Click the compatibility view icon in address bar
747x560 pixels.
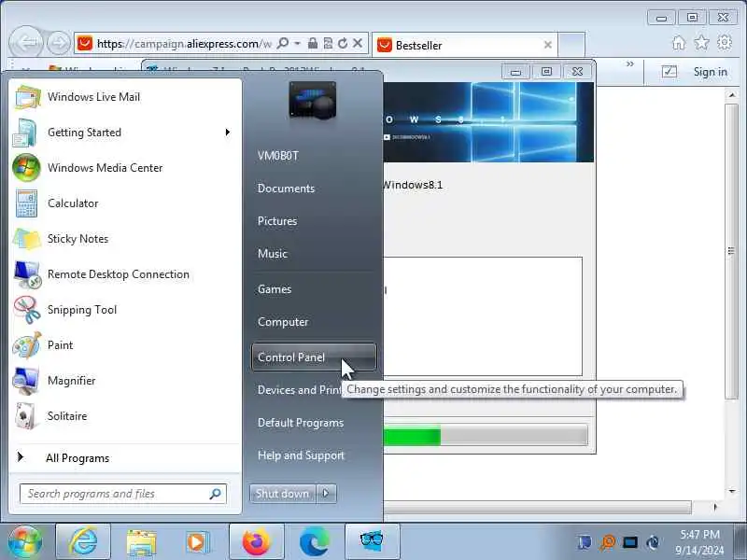(x=328, y=43)
